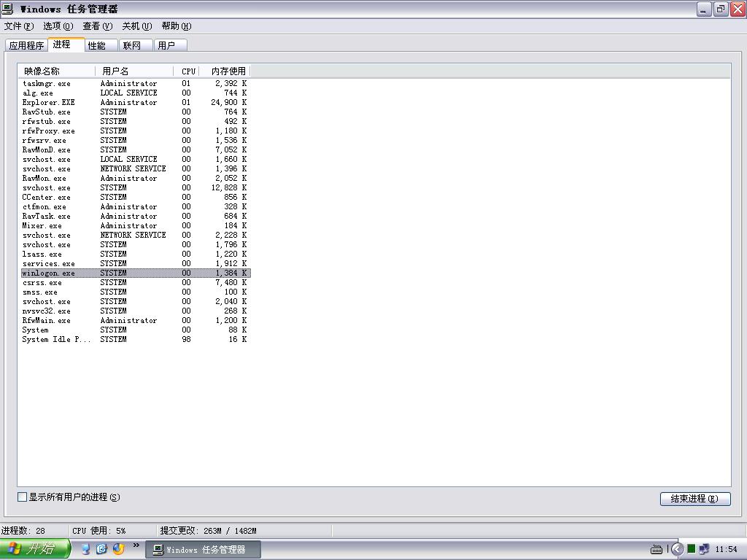Toggle 显示所有用户的进程 checkbox
Viewport: 747px width, 560px height.
pyautogui.click(x=22, y=497)
